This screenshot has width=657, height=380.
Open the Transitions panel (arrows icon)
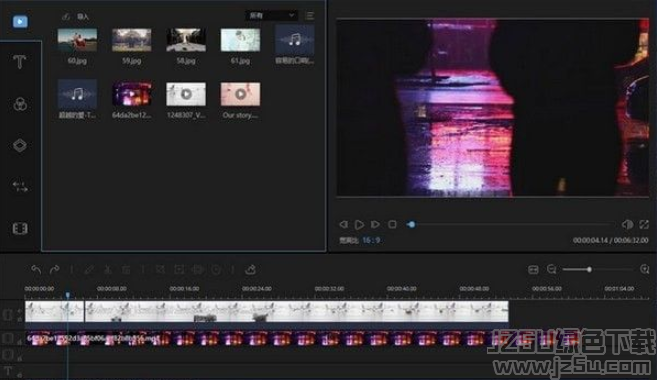(20, 186)
